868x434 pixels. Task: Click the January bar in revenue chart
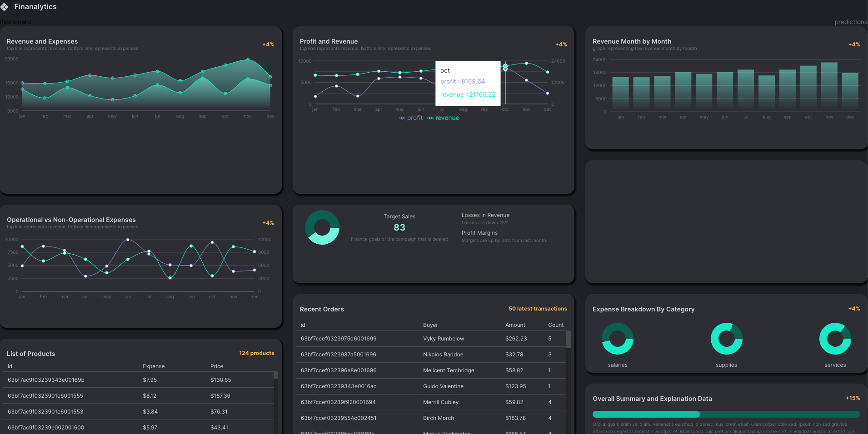click(x=620, y=93)
